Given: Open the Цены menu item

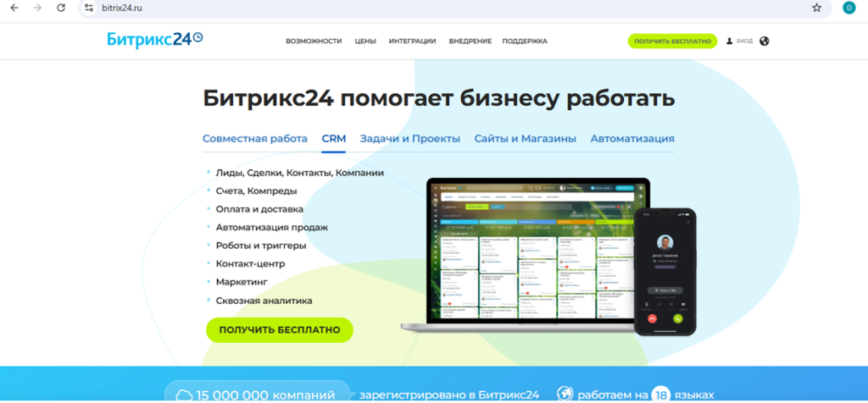Looking at the screenshot, I should (x=365, y=41).
